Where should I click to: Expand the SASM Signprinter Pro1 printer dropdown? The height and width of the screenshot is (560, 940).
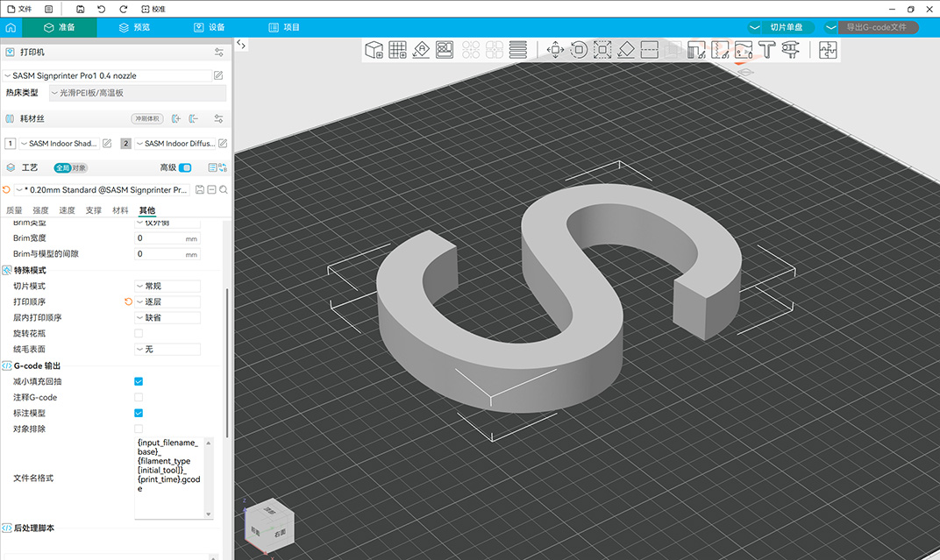(107, 76)
